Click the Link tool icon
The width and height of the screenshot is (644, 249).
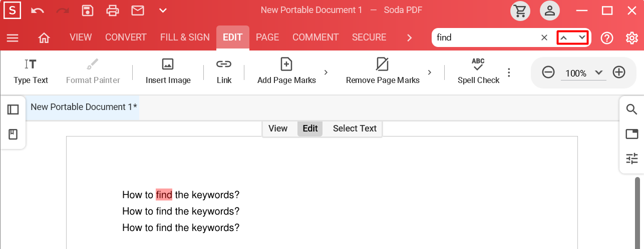click(x=224, y=64)
